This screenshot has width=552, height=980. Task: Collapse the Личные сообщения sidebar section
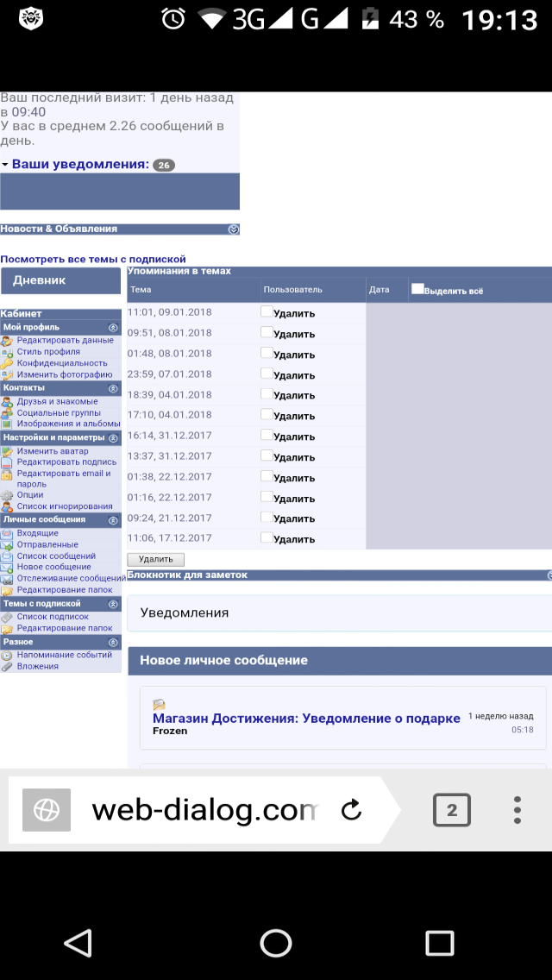pyautogui.click(x=113, y=520)
